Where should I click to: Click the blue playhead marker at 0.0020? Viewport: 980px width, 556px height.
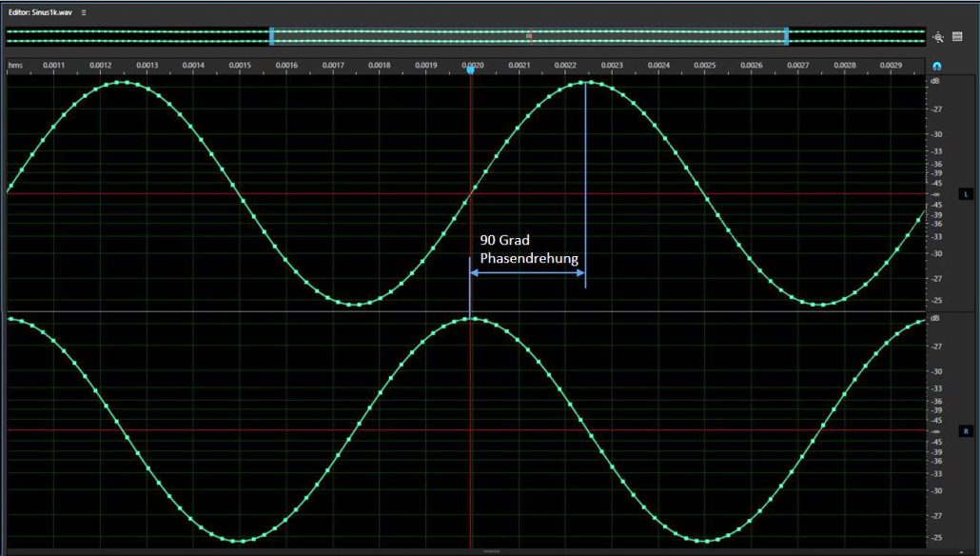470,69
